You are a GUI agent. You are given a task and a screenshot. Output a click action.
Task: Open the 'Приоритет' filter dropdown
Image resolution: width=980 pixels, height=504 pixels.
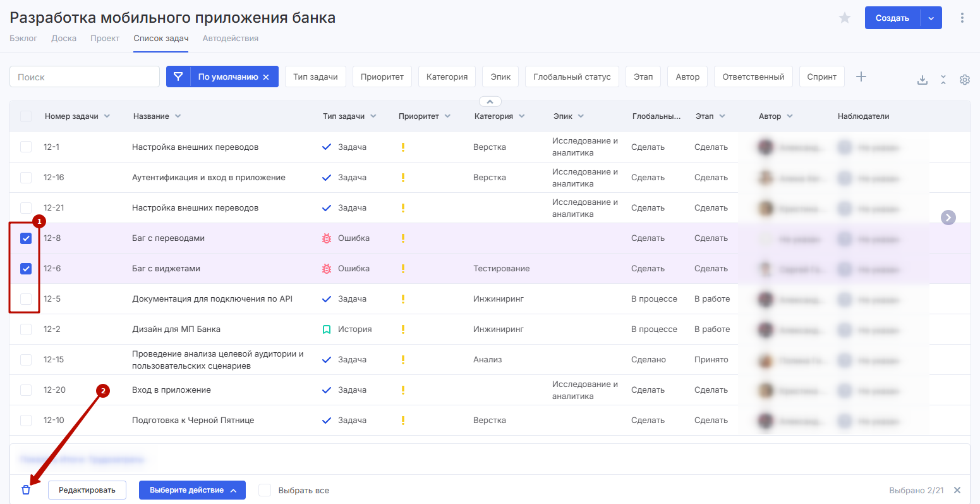click(x=382, y=77)
